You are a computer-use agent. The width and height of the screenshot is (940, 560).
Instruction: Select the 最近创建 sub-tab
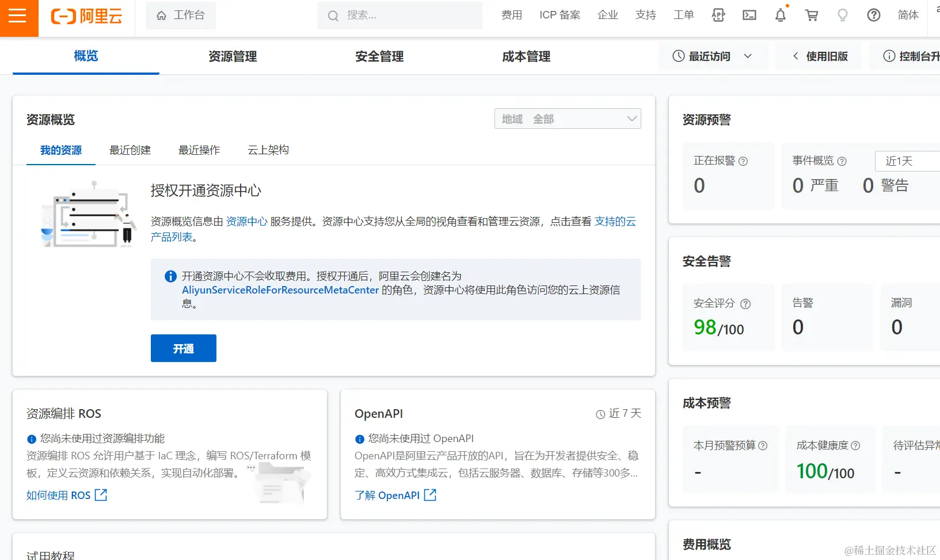pyautogui.click(x=130, y=150)
